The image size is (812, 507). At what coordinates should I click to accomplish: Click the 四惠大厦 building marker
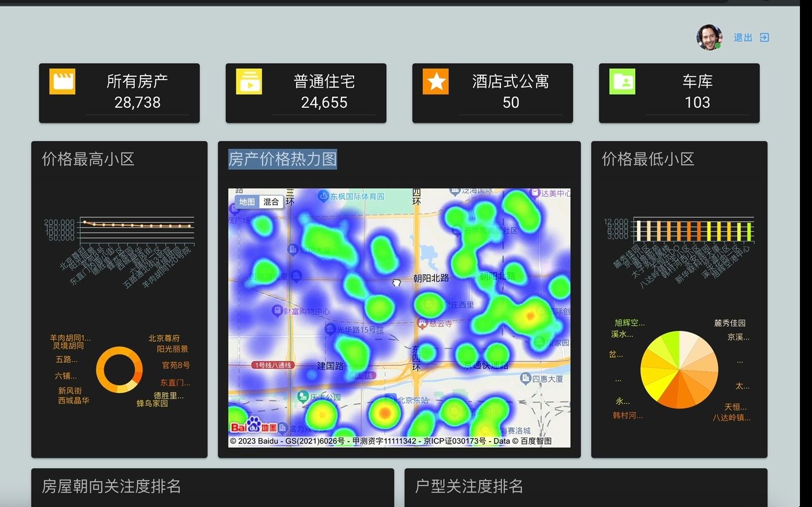(525, 377)
